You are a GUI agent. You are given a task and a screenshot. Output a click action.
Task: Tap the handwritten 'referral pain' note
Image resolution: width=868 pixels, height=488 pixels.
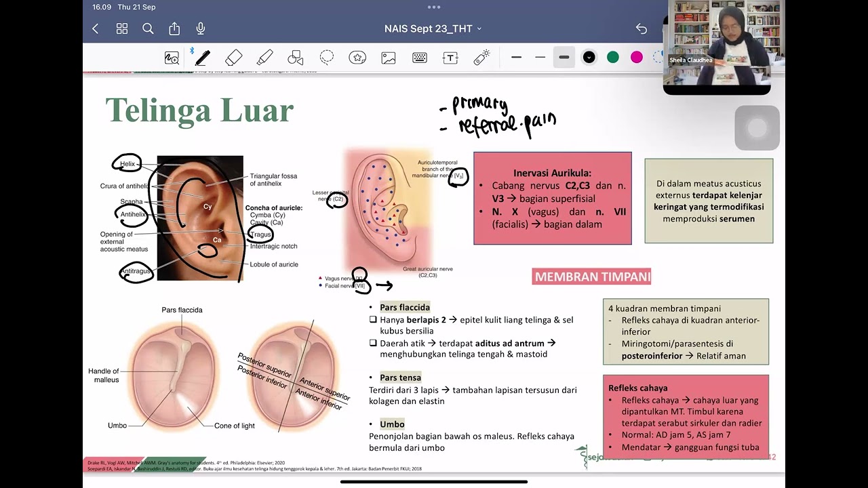[x=507, y=125]
